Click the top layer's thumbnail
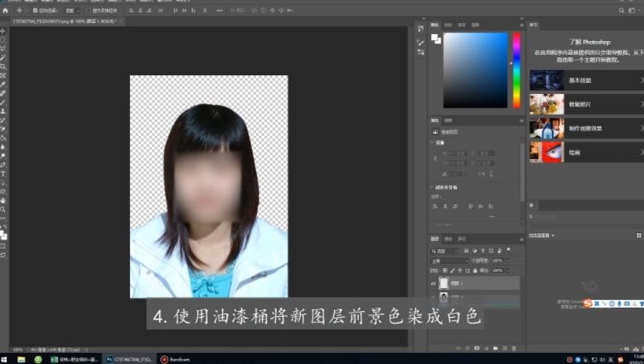Viewport: 644px width, 364px height. click(443, 283)
